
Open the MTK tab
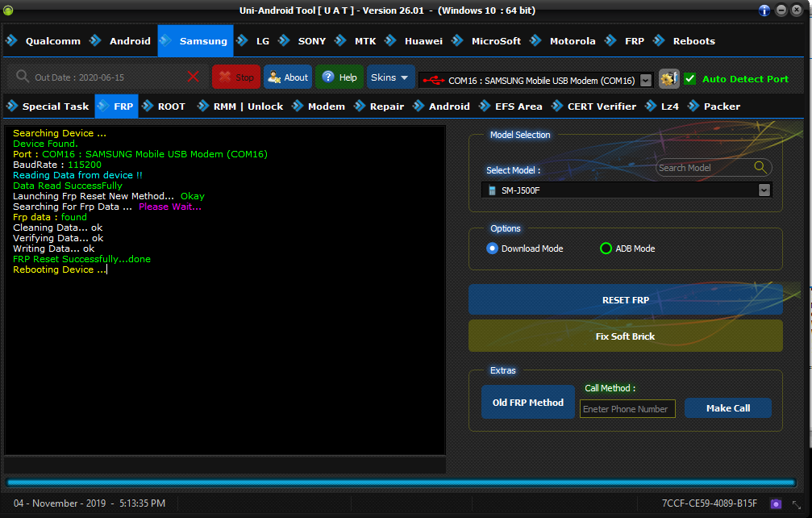coord(356,41)
